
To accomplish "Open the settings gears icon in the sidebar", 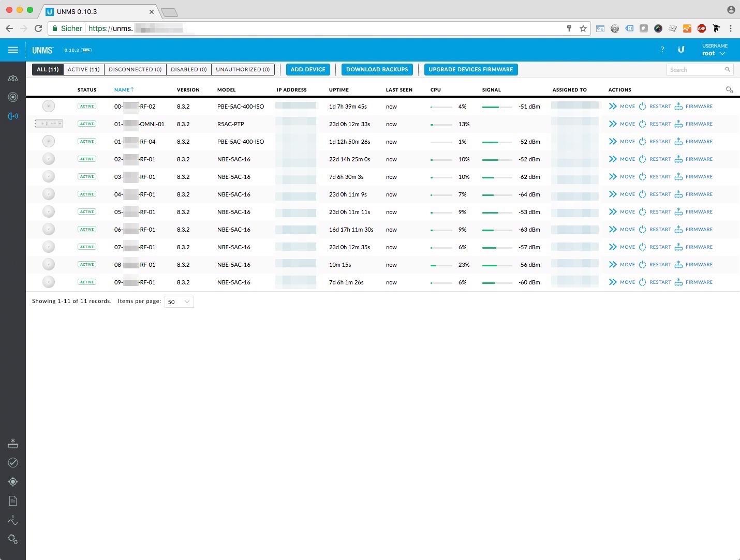I will [13, 539].
